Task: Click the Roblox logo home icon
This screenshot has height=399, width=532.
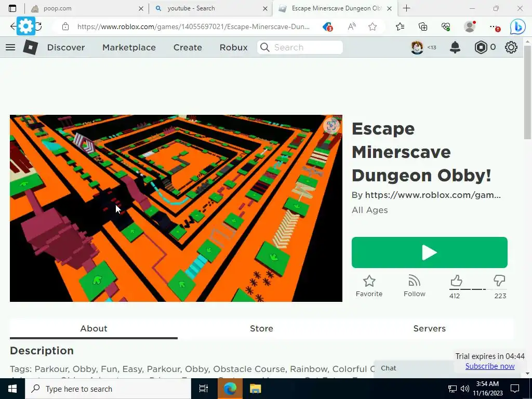Action: (x=31, y=47)
